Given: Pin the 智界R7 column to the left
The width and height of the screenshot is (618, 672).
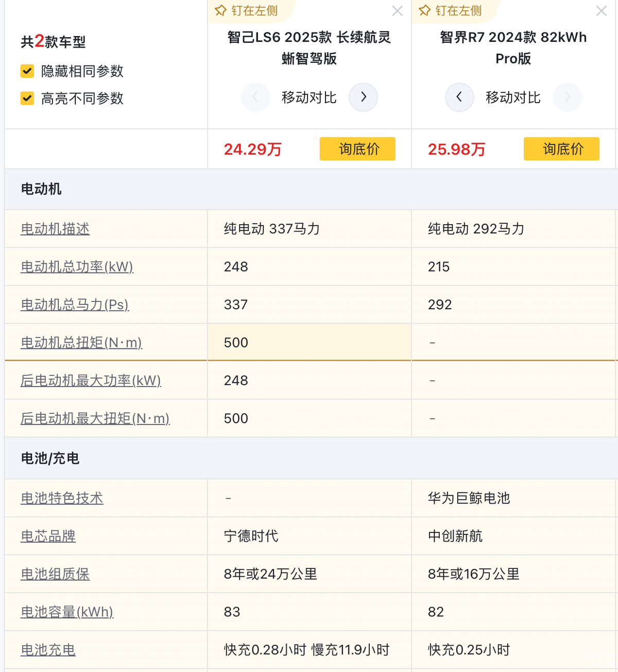Looking at the screenshot, I should tap(451, 11).
